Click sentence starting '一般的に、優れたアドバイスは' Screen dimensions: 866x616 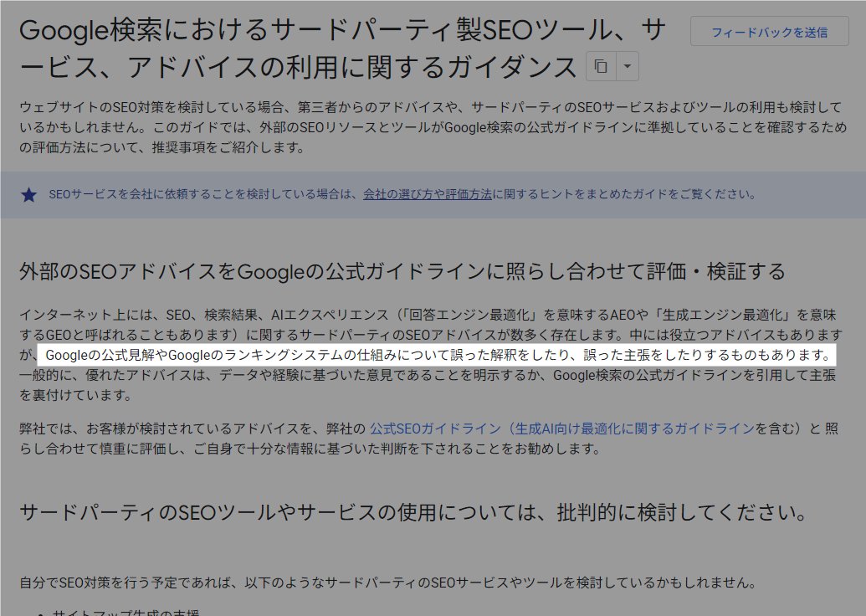pyautogui.click(x=428, y=385)
